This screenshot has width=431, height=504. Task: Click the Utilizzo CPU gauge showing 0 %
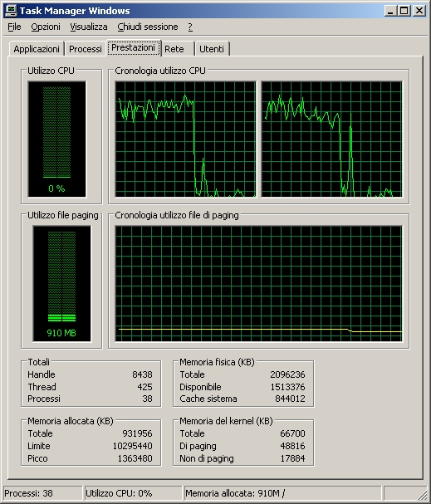57,139
